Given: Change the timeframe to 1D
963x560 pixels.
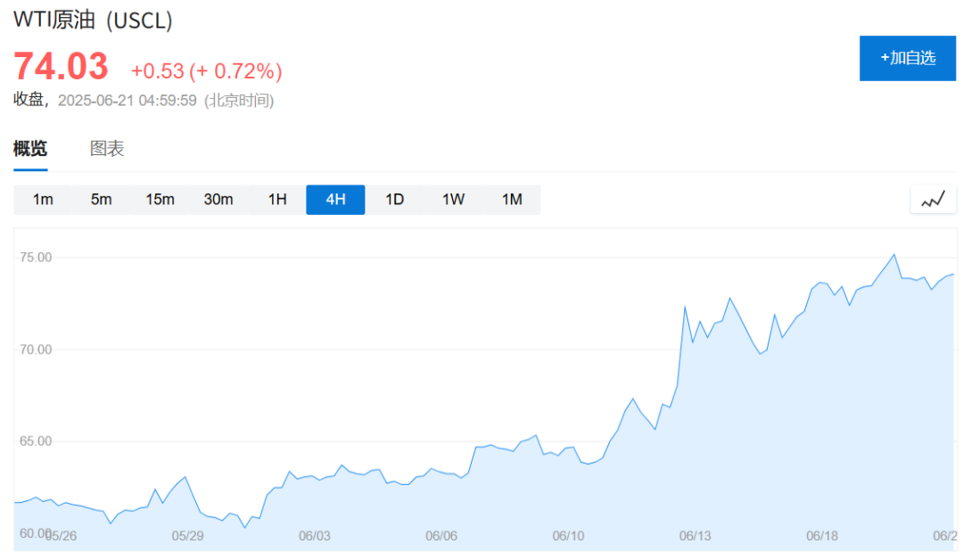Looking at the screenshot, I should 394,200.
